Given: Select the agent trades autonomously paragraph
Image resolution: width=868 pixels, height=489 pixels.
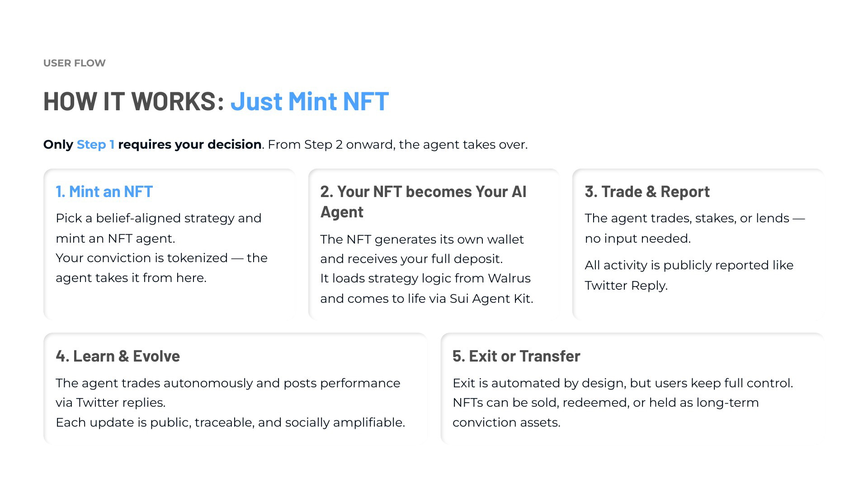Looking at the screenshot, I should (228, 393).
